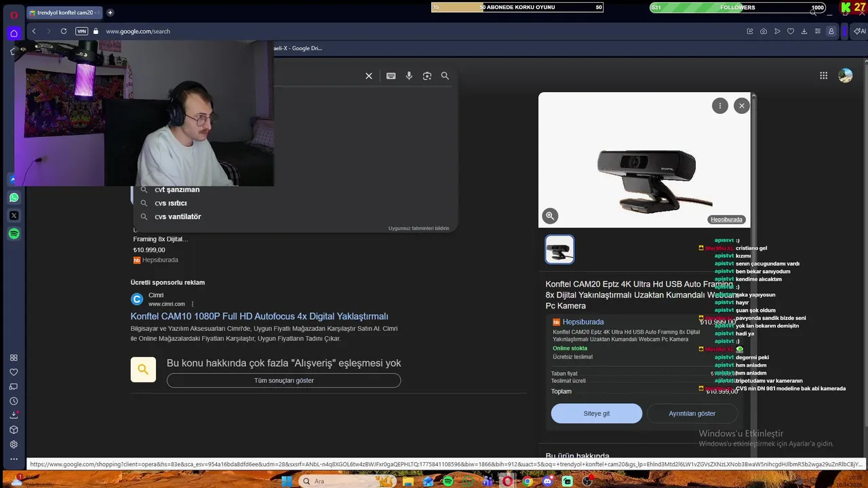Open the Opera main menu logo
The height and width of the screenshot is (488, 868).
click(14, 14)
